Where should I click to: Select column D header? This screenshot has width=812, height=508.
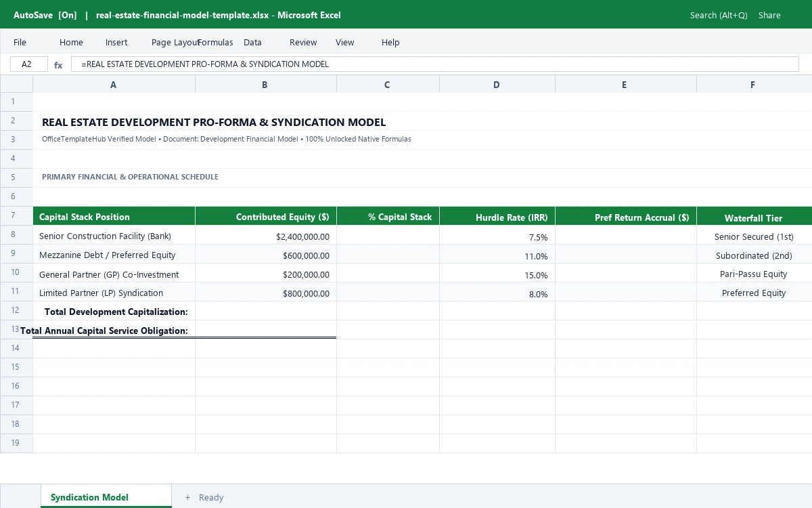pyautogui.click(x=497, y=85)
